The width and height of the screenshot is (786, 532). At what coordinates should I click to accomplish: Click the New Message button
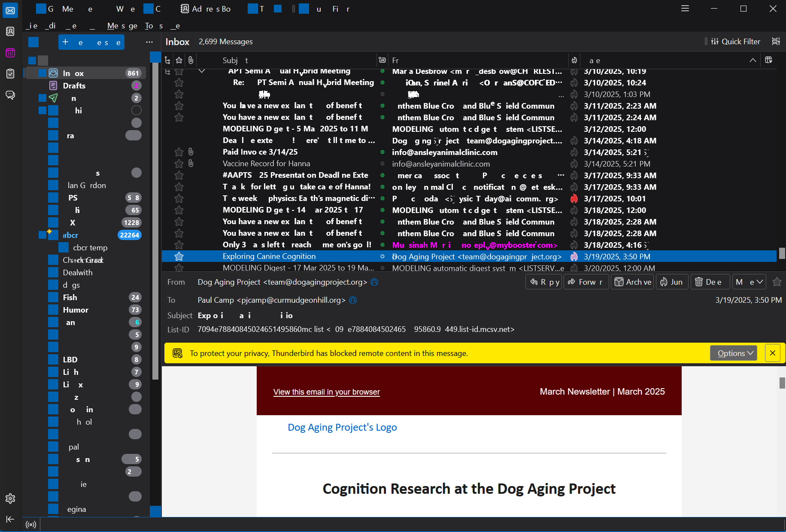click(x=91, y=42)
